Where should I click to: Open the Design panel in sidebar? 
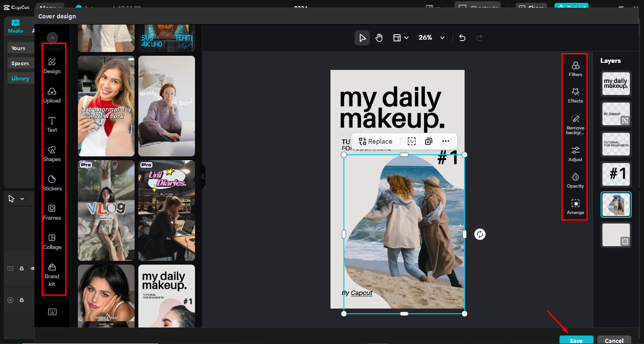pyautogui.click(x=52, y=65)
